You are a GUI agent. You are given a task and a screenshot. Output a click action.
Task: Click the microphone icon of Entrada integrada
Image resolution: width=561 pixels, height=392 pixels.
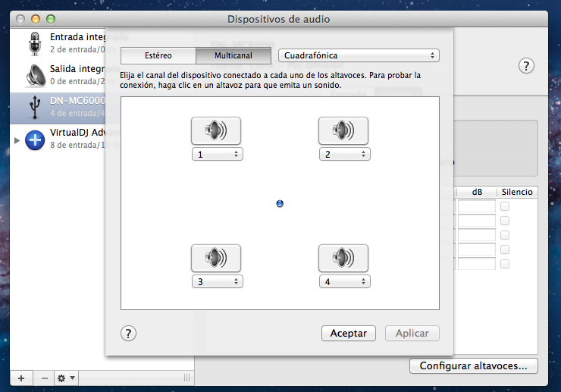(x=35, y=43)
